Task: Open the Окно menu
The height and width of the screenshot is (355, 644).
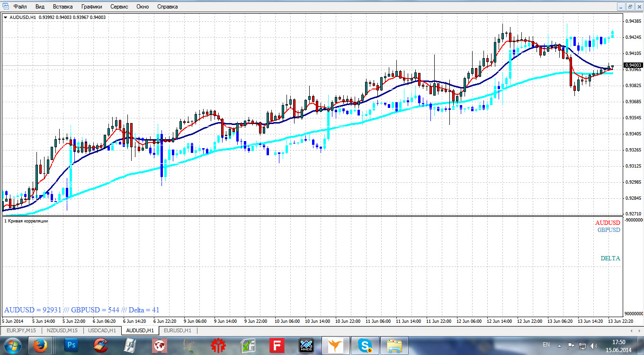Action: point(143,7)
